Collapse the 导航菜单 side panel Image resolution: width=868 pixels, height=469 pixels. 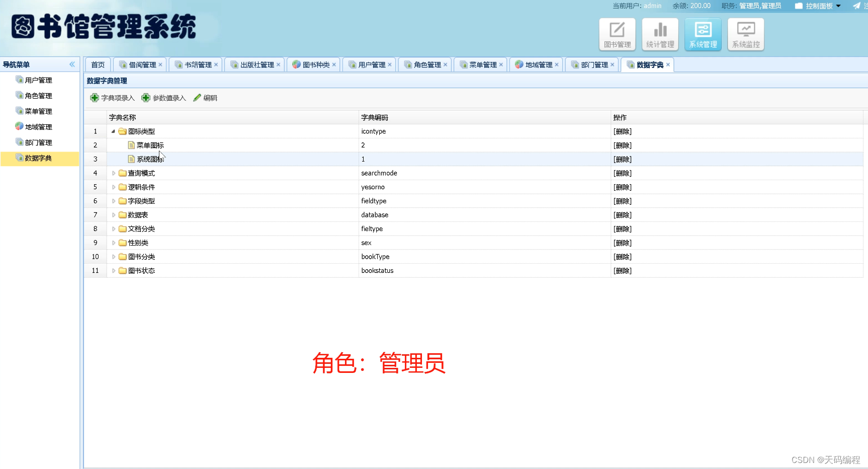[72, 64]
